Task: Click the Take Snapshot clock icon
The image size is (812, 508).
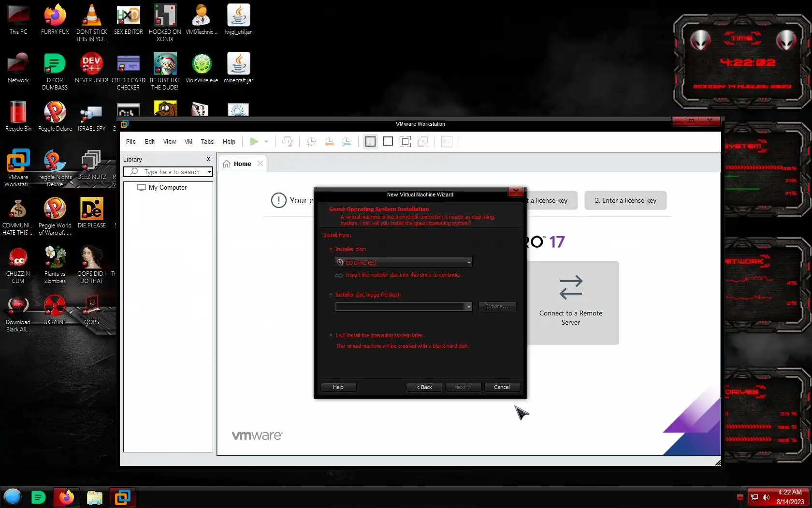Action: (311, 142)
